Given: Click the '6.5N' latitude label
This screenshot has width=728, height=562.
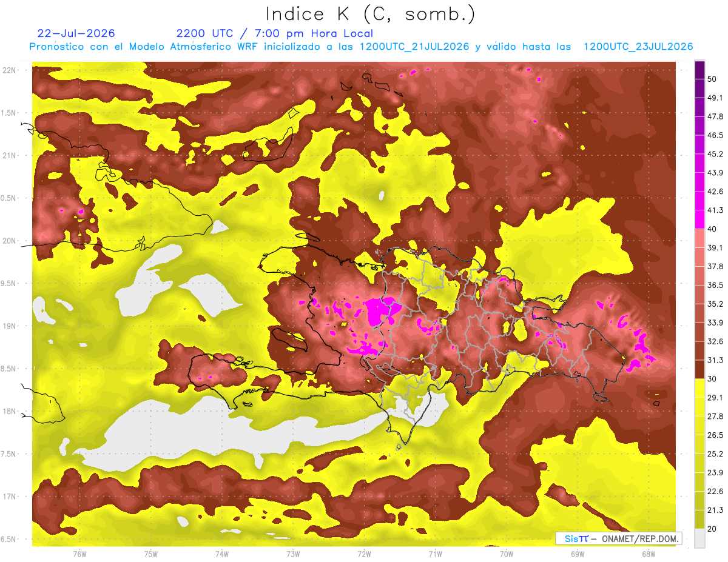Looking at the screenshot, I should (9, 539).
